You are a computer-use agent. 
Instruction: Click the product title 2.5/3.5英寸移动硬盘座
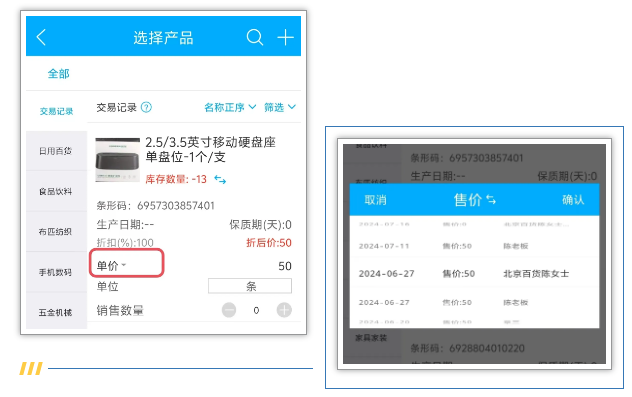(210, 150)
